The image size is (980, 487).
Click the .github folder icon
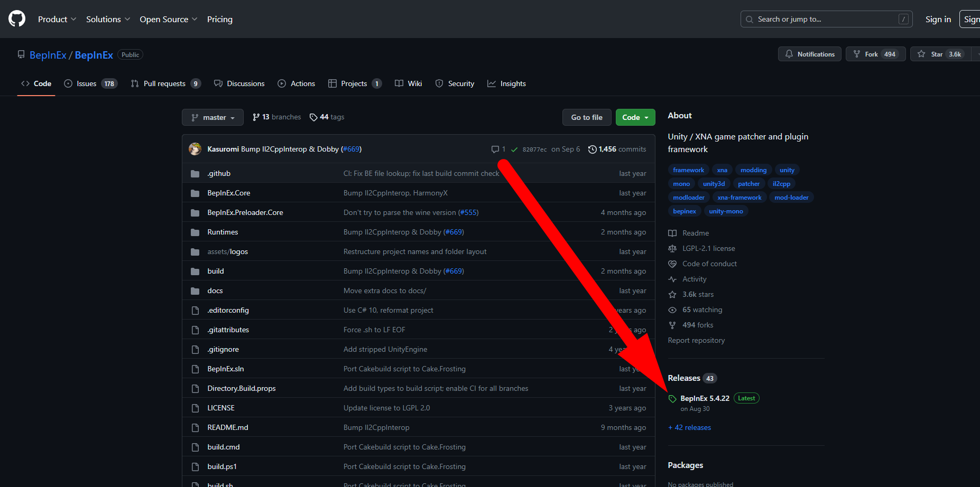tap(195, 174)
